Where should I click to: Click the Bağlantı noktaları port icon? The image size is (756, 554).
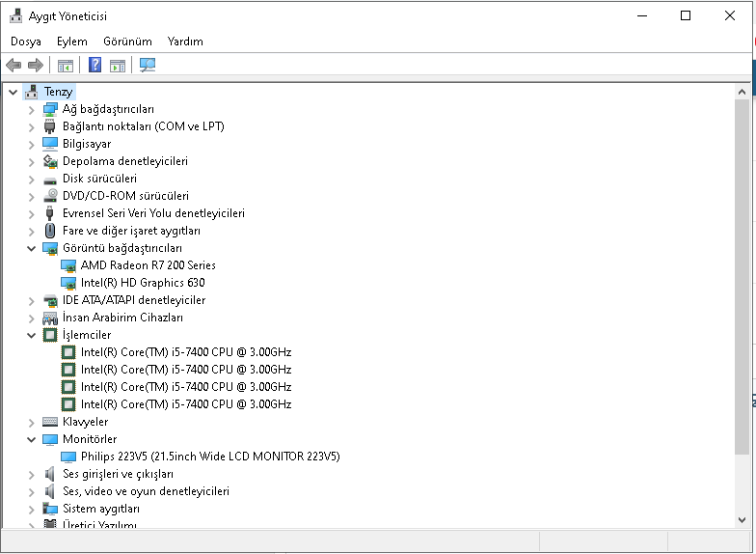click(50, 126)
